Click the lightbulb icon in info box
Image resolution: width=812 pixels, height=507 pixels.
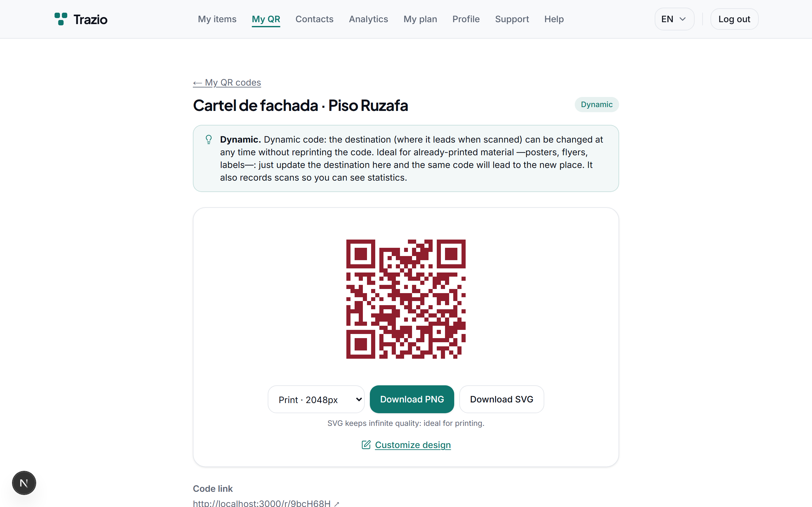209,139
